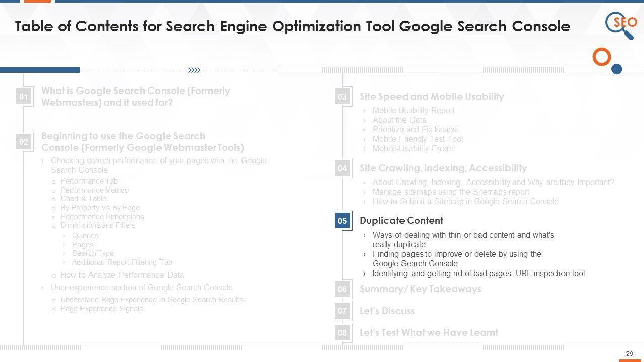Click Let's Test What we Have Learnt
The width and height of the screenshot is (644, 362).
pyautogui.click(x=429, y=333)
